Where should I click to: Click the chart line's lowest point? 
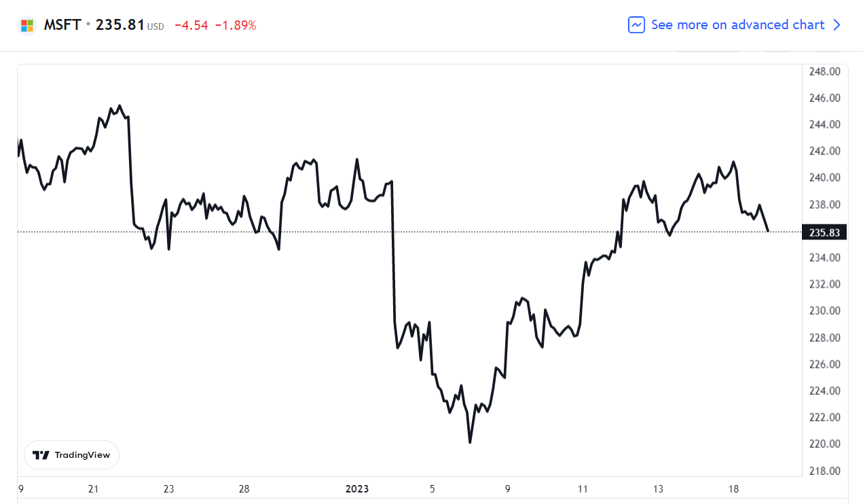470,442
